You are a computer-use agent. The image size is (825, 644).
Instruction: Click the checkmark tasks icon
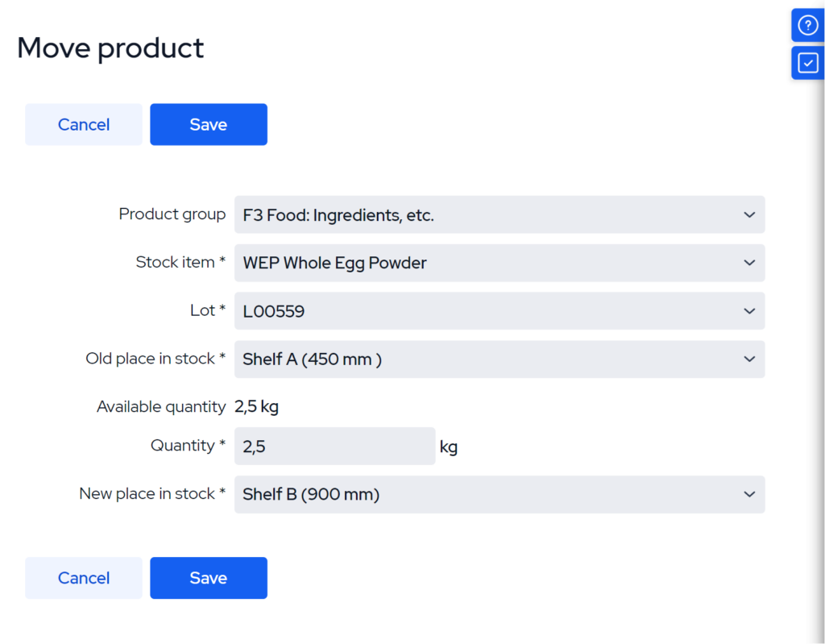click(807, 63)
